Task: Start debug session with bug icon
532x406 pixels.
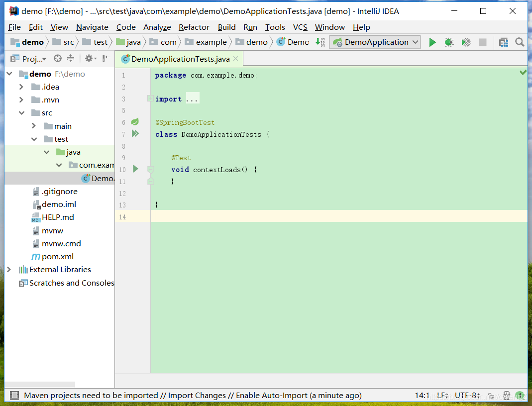Action: tap(449, 42)
